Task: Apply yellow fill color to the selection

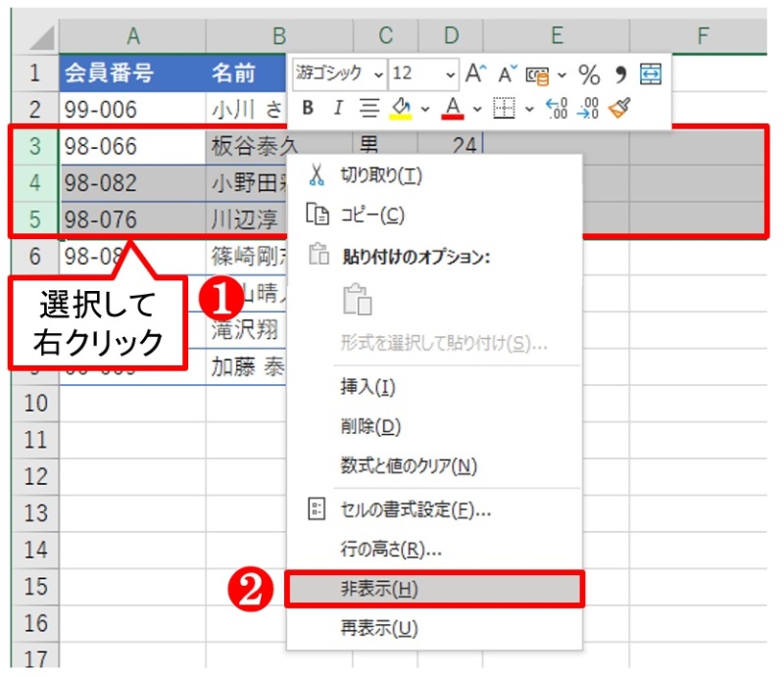Action: tap(399, 106)
